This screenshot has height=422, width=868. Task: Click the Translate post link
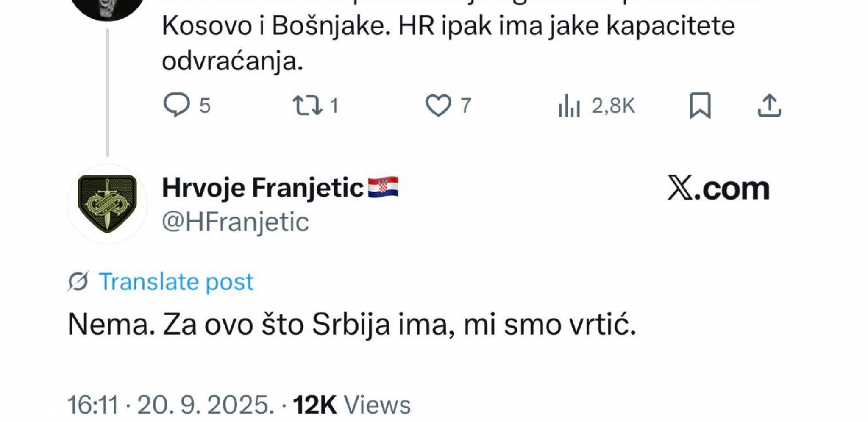coord(175,281)
